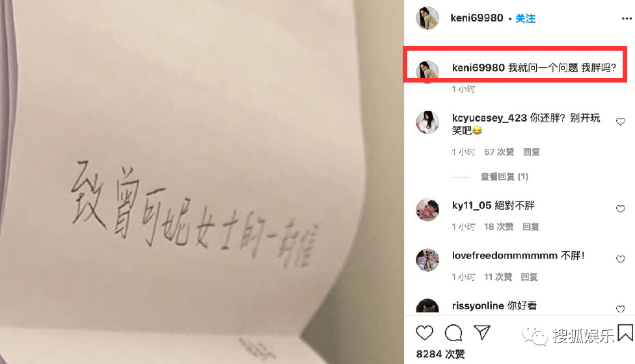The width and height of the screenshot is (635, 364).
Task: Open the three-dot more options menu
Action: (626, 19)
